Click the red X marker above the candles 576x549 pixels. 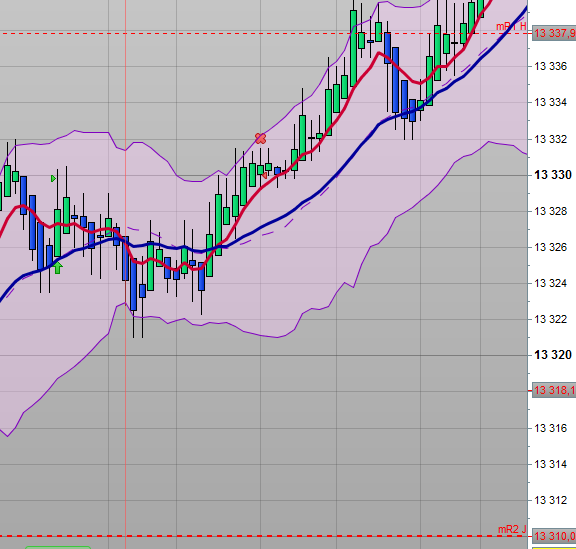point(260,139)
